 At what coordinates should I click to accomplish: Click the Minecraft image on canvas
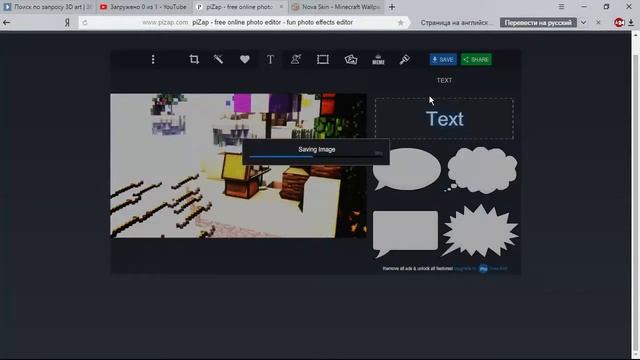coord(238,166)
